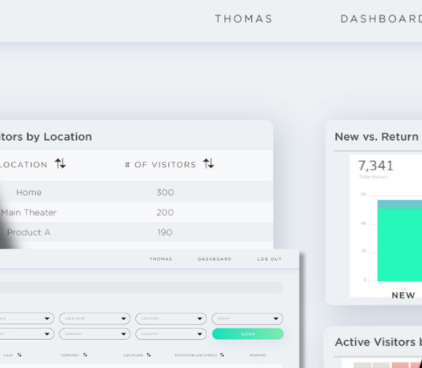Image resolution: width=422 pixels, height=368 pixels.
Task: Open the Location filter dropdown in front window
Action: pos(171,319)
